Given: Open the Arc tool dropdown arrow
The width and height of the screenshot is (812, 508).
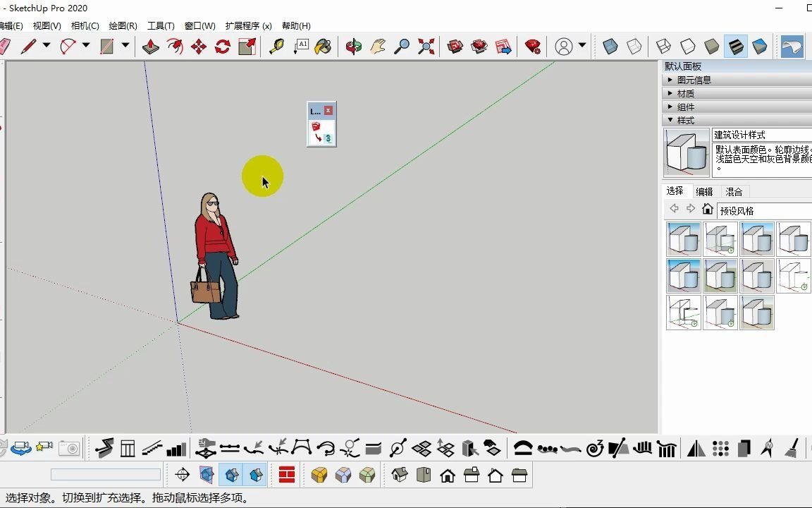Looking at the screenshot, I should point(86,46).
